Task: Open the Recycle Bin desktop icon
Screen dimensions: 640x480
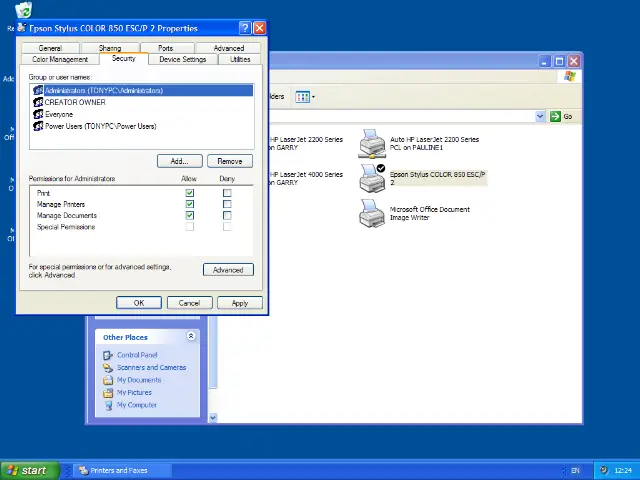Action: pyautogui.click(x=23, y=10)
